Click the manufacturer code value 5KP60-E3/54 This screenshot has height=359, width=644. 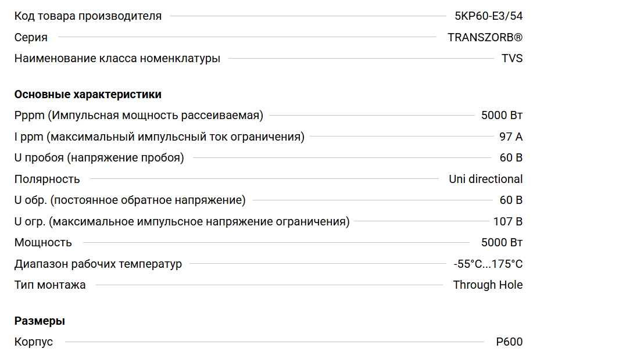click(488, 16)
